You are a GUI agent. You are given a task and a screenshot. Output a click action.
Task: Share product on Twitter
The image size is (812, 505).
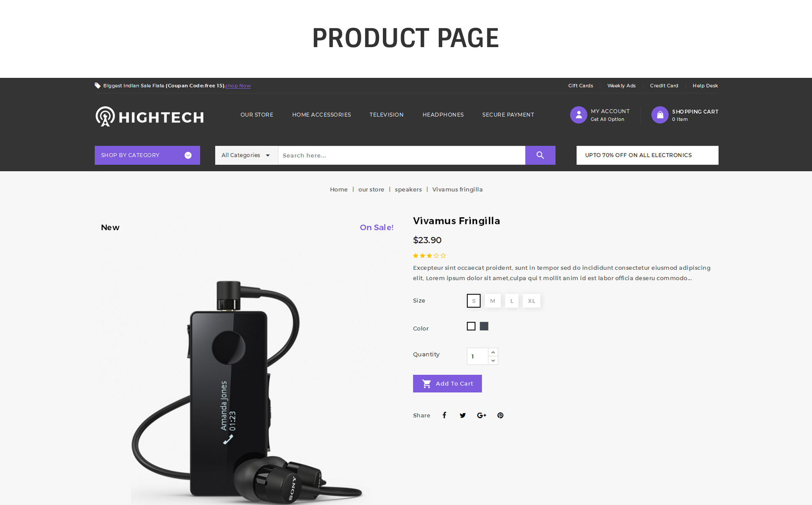tap(463, 415)
